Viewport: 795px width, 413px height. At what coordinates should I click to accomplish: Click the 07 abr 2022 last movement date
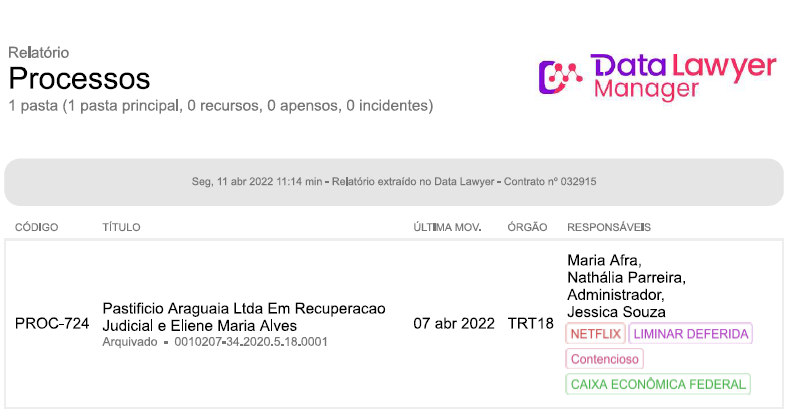click(x=454, y=324)
